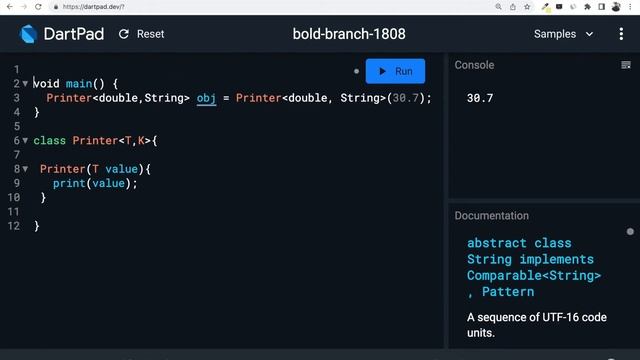Image resolution: width=640 pixels, height=360 pixels.
Task: Click the browser profile avatar
Action: click(x=616, y=7)
